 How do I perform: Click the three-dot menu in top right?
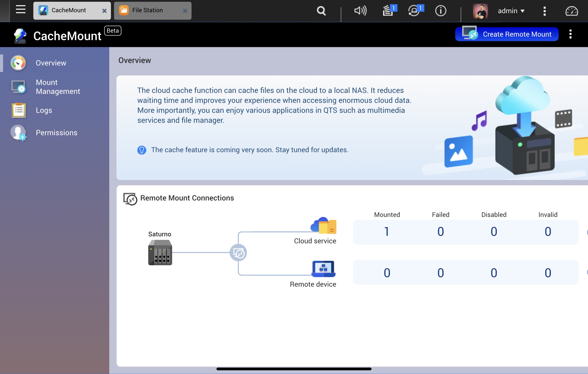[571, 34]
